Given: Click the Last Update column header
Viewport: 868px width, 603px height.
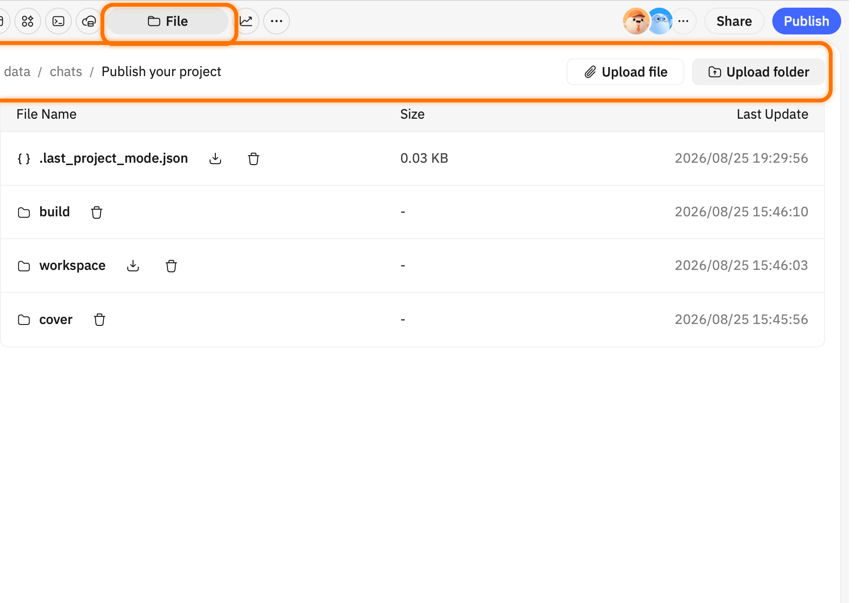Looking at the screenshot, I should 772,114.
